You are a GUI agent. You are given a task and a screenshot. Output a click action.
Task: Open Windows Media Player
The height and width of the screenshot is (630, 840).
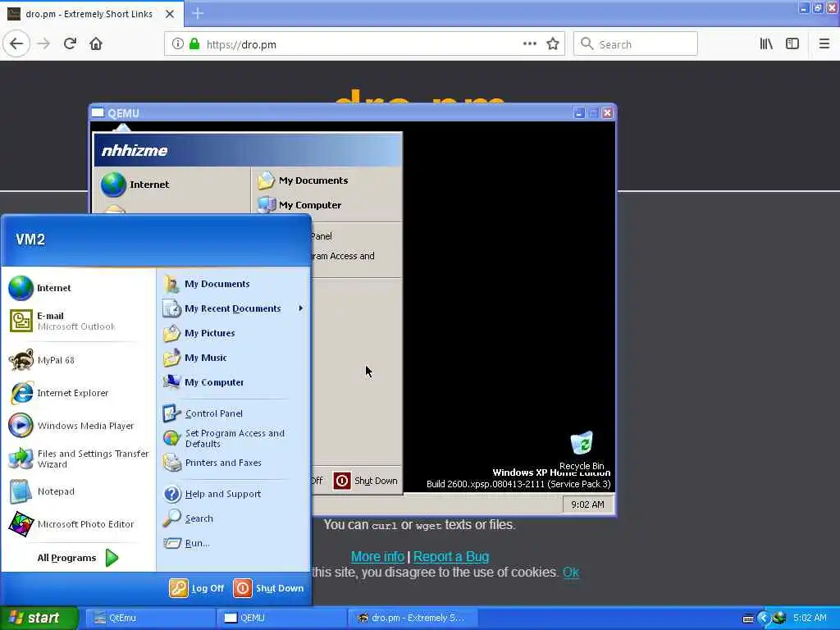pos(71,426)
